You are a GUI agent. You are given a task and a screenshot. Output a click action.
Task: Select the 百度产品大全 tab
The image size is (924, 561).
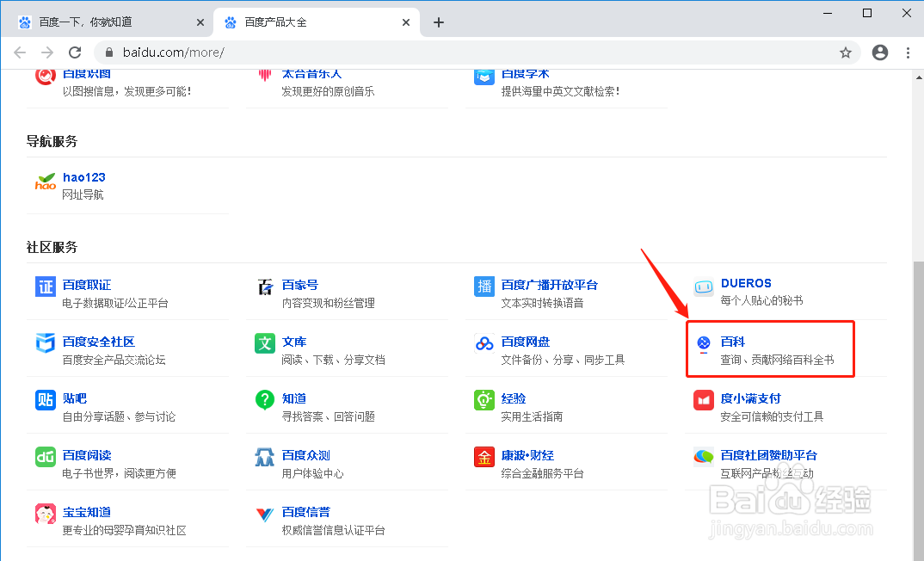317,22
